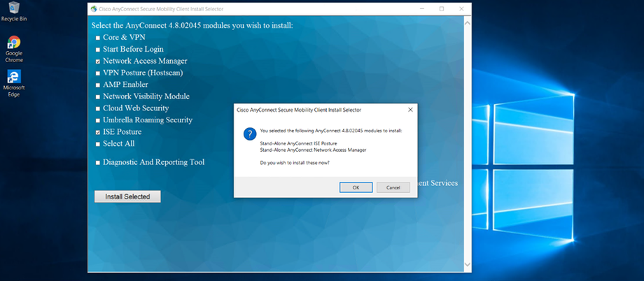Tick the Cloud Web Security checkbox
Viewport: 644px width, 281px height.
[98, 109]
